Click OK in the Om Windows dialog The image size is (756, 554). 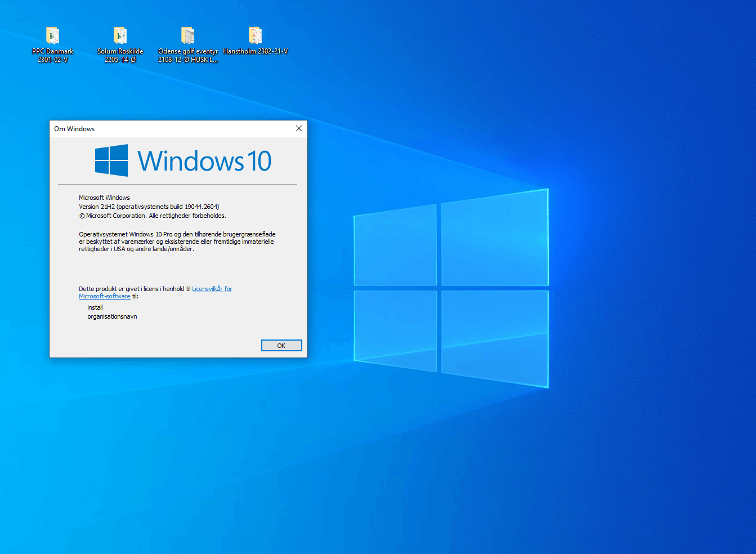[281, 346]
